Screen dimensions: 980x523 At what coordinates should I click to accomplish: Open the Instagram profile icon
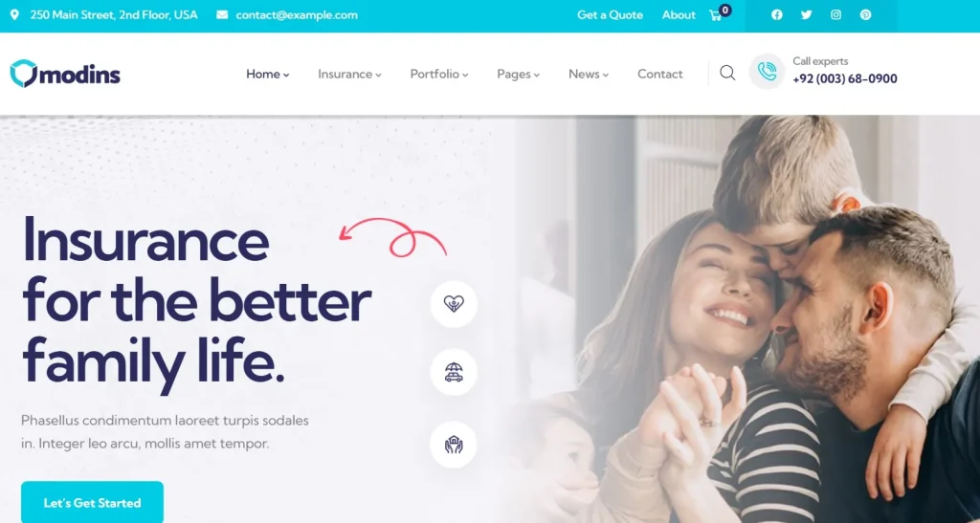[835, 15]
